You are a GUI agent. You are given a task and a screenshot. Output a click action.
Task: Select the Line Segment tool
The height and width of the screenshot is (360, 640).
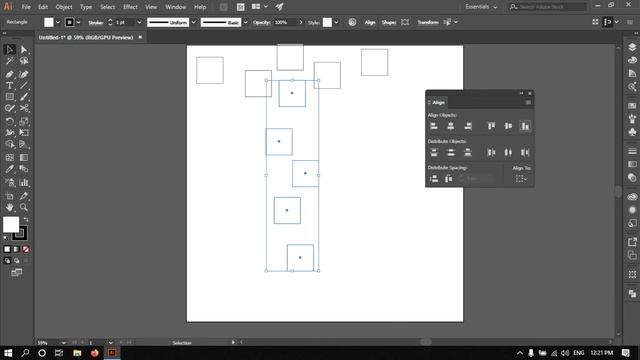click(24, 86)
